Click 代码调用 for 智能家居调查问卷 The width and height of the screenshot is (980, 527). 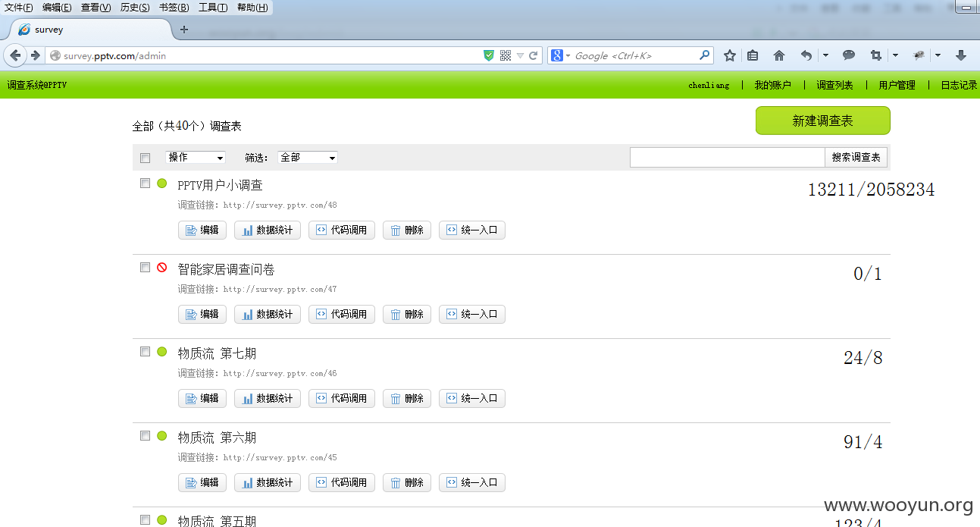coord(342,315)
